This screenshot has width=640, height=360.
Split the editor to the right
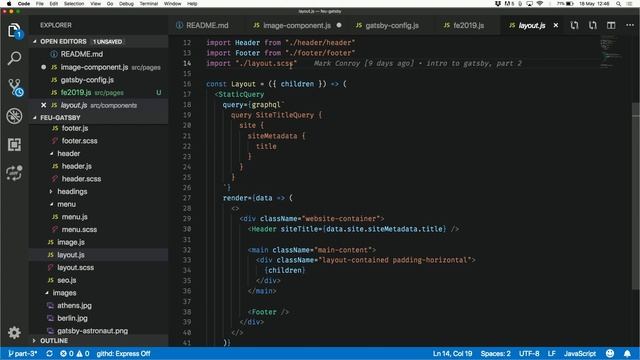click(611, 25)
